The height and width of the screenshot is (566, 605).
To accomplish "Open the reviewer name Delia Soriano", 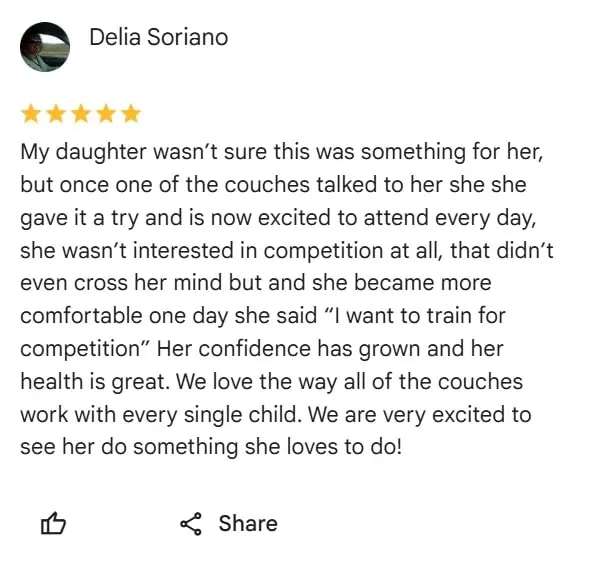I will click(x=158, y=38).
